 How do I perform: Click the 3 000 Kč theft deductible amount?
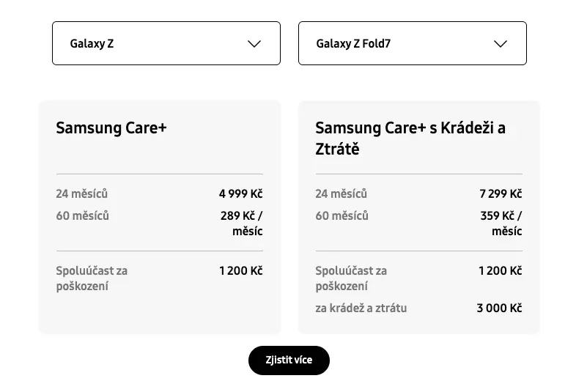click(499, 308)
